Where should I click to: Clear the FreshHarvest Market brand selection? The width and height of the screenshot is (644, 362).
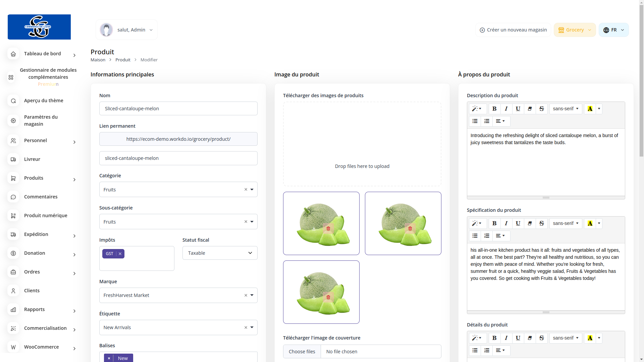point(246,296)
